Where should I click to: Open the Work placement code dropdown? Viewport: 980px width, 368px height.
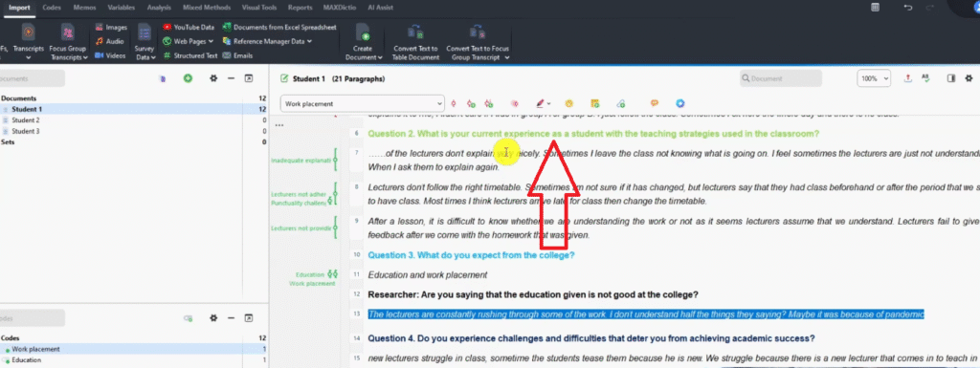(363, 103)
